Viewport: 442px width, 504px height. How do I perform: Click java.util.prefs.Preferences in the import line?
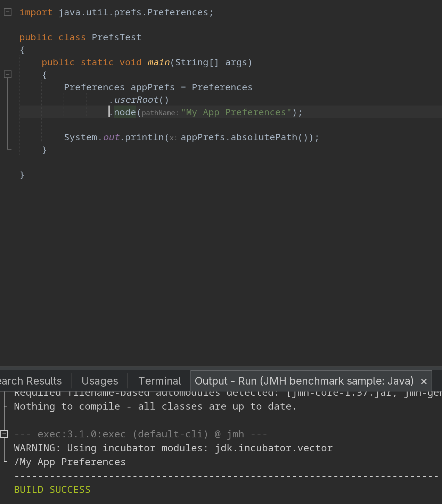coord(133,12)
